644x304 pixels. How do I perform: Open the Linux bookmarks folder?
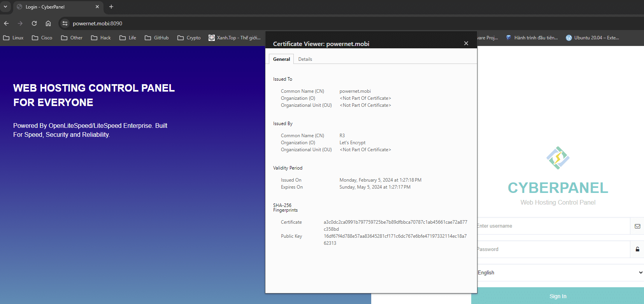(14, 38)
